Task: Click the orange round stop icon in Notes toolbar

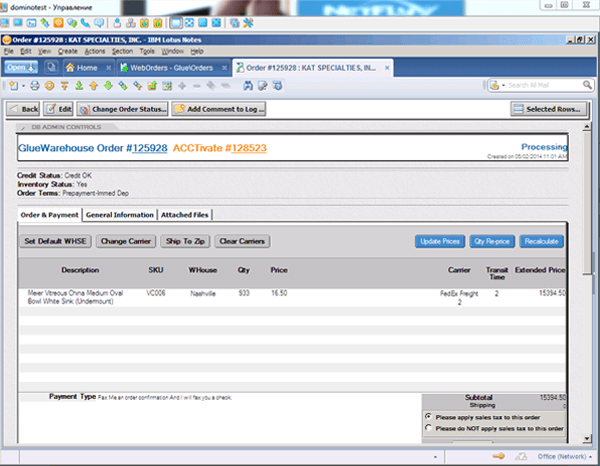Action: pyautogui.click(x=49, y=86)
